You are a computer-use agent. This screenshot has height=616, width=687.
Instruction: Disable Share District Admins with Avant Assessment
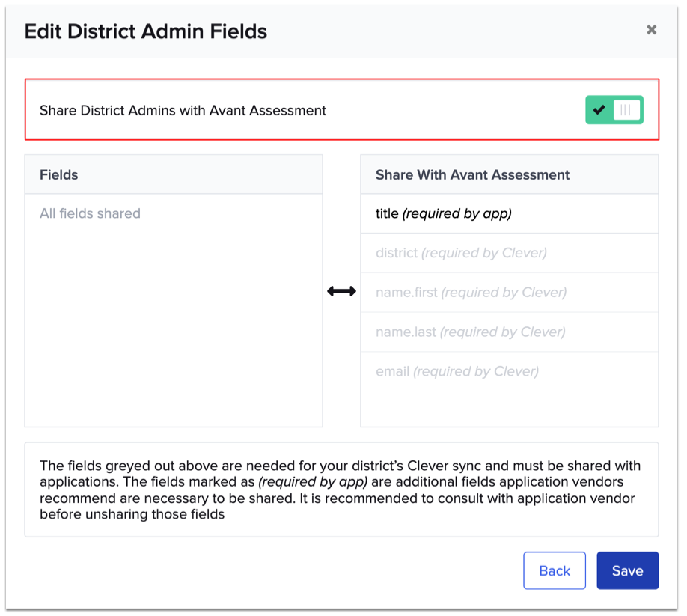pos(614,109)
